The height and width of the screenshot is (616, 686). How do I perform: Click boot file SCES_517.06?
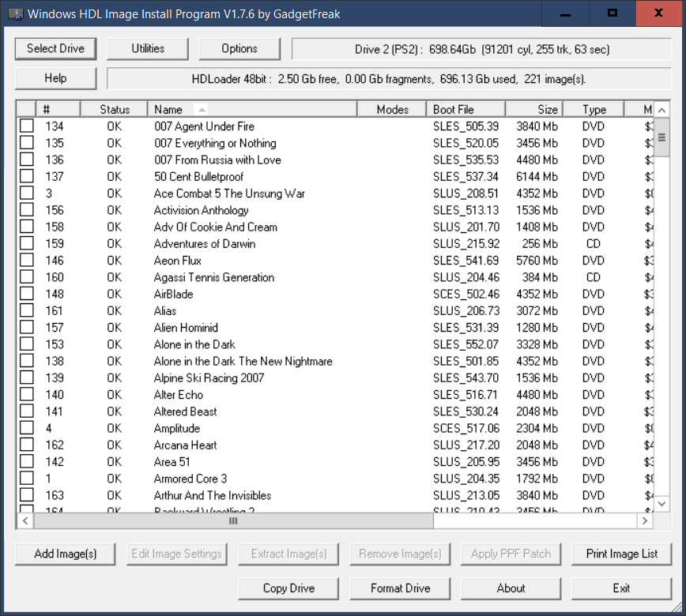(x=466, y=429)
